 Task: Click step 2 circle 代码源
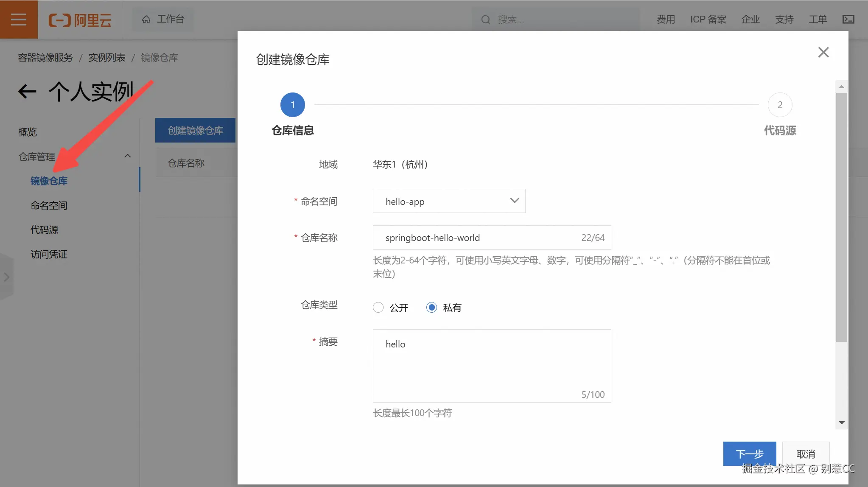click(x=780, y=105)
